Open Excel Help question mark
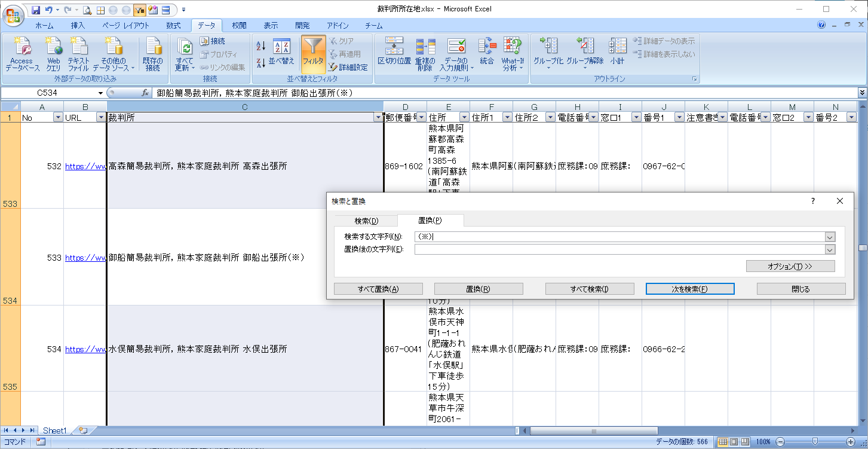The height and width of the screenshot is (449, 868). click(821, 25)
